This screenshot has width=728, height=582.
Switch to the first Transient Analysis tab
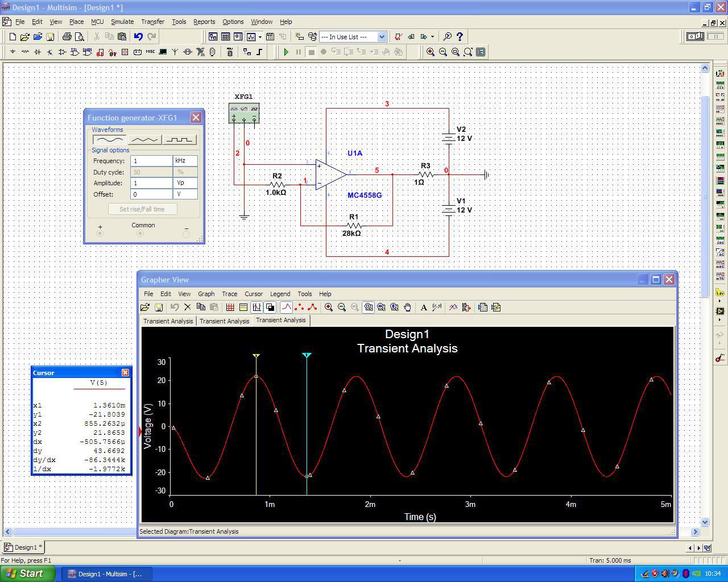point(168,321)
